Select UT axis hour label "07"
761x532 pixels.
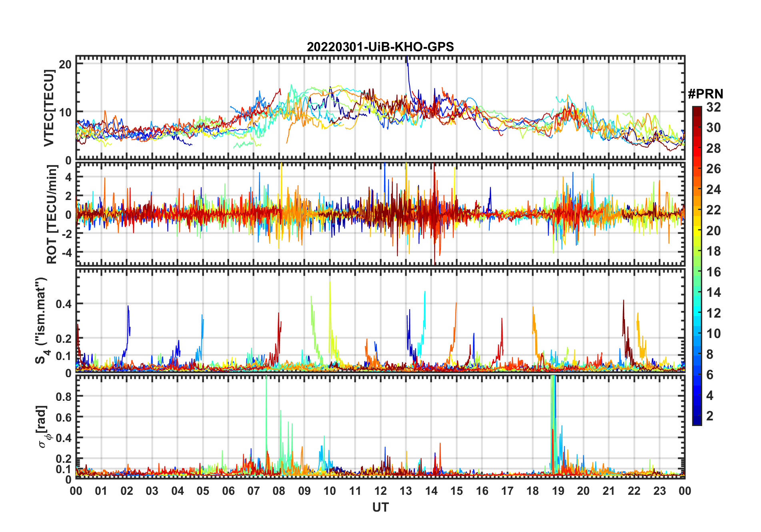[x=254, y=491]
